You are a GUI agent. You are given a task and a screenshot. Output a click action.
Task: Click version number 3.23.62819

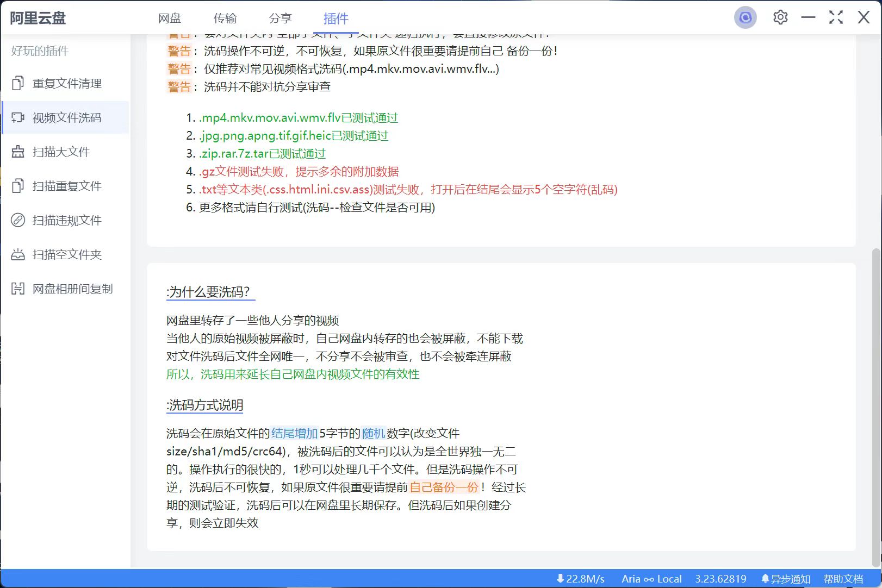[720, 579]
